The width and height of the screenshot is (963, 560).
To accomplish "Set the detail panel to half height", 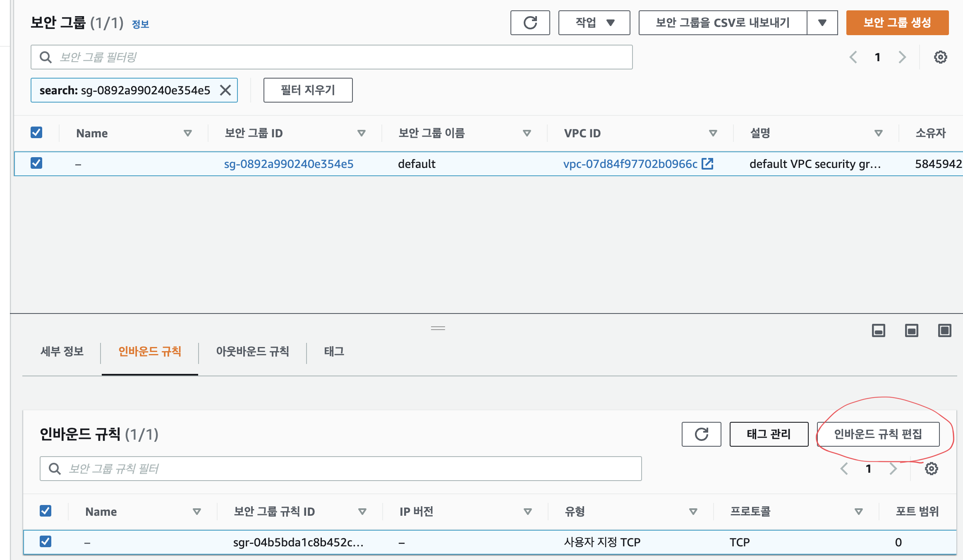I will [911, 330].
